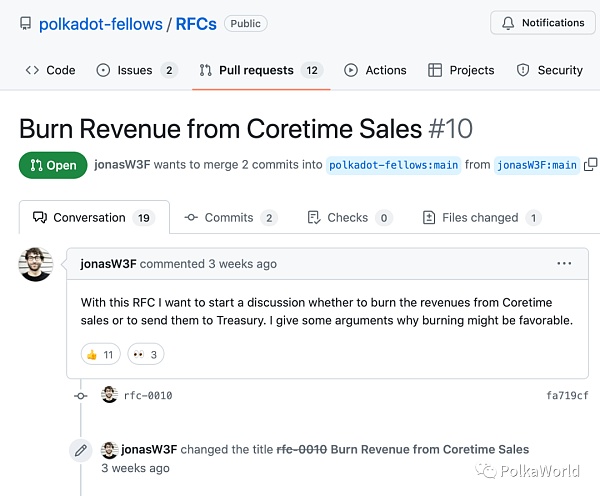
Task: Click the thumbs up reaction
Action: click(100, 354)
